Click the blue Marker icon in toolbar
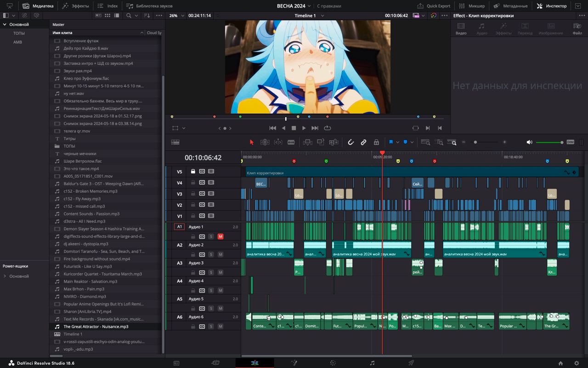The width and height of the screenshot is (588, 368). (405, 142)
